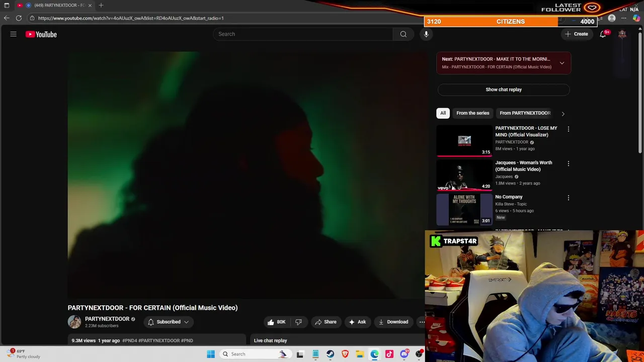Open Windows Start menu
Screen dimensions: 644x362
[211, 354]
